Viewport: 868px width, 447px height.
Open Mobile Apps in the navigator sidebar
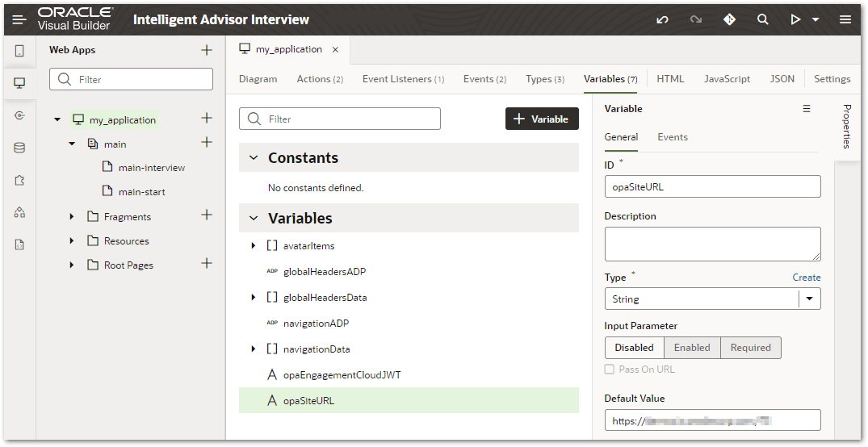[x=19, y=51]
